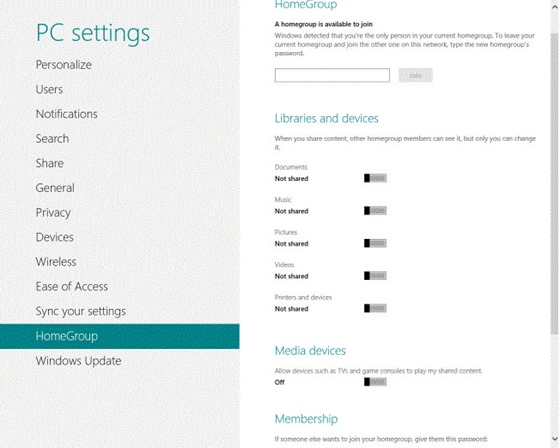Toggle Printers and devices sharing switch

[375, 308]
